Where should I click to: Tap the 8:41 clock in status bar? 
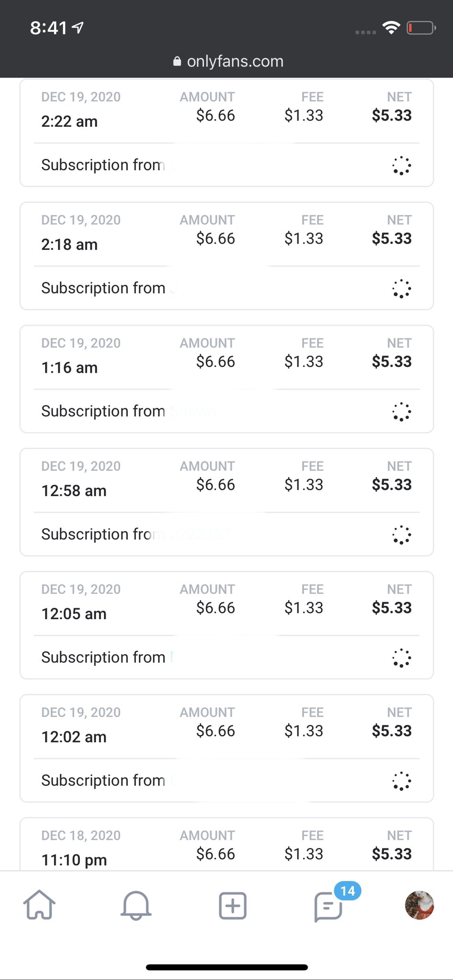click(x=48, y=28)
